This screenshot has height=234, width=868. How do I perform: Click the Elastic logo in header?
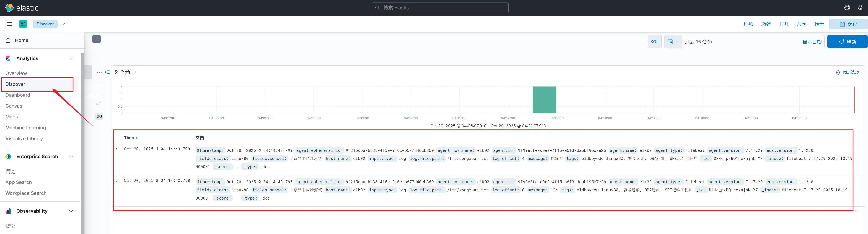22,8
